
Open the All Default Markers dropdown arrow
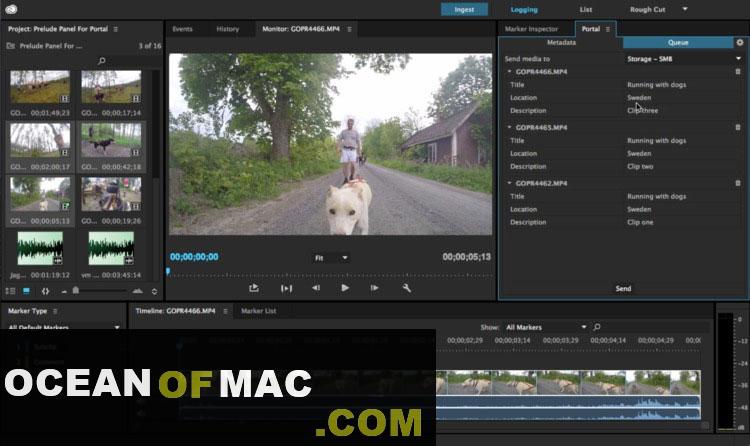pos(117,327)
